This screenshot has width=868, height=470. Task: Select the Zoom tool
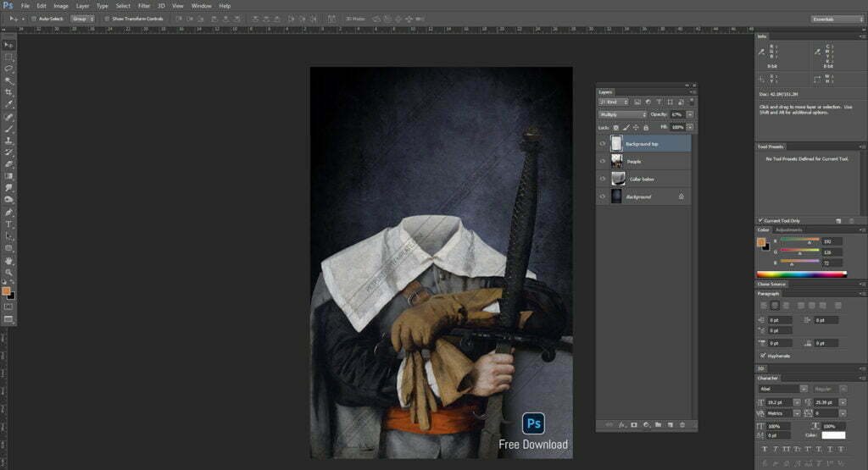pos(8,272)
